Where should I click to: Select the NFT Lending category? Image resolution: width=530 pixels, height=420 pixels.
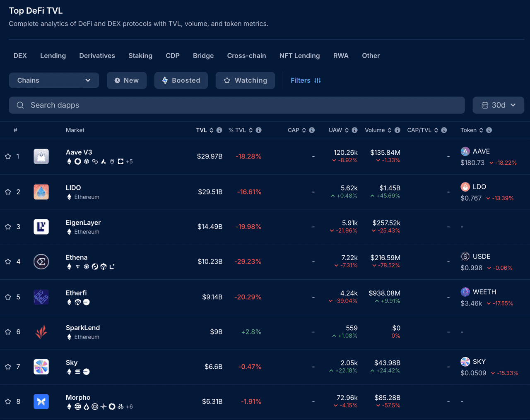[x=299, y=55]
